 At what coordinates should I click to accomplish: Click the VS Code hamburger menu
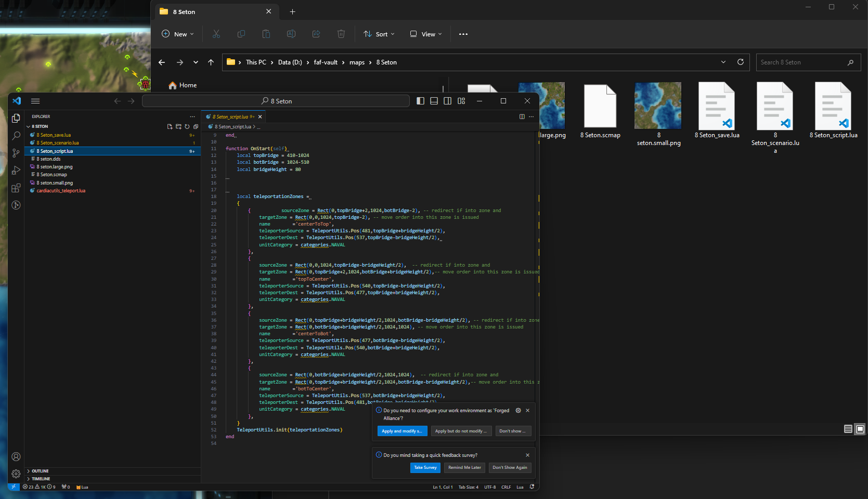point(35,101)
